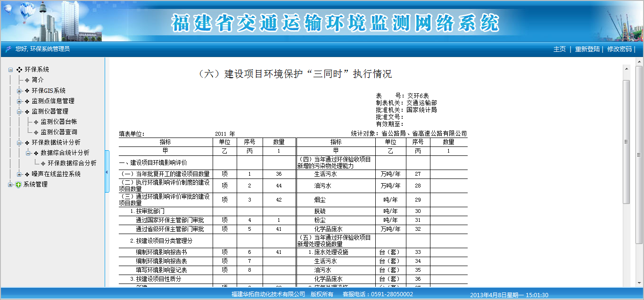Click the diamond icon beside 监测仪器查询

coord(36,132)
